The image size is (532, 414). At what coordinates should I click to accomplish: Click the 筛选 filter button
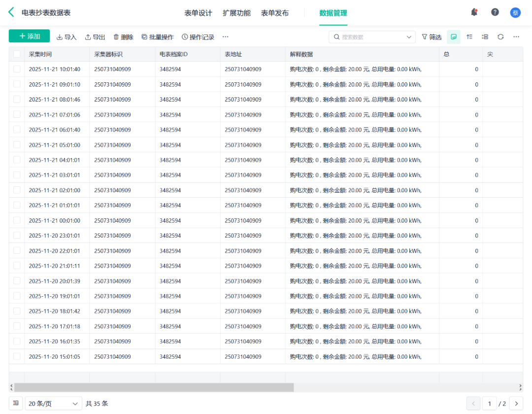click(x=432, y=37)
